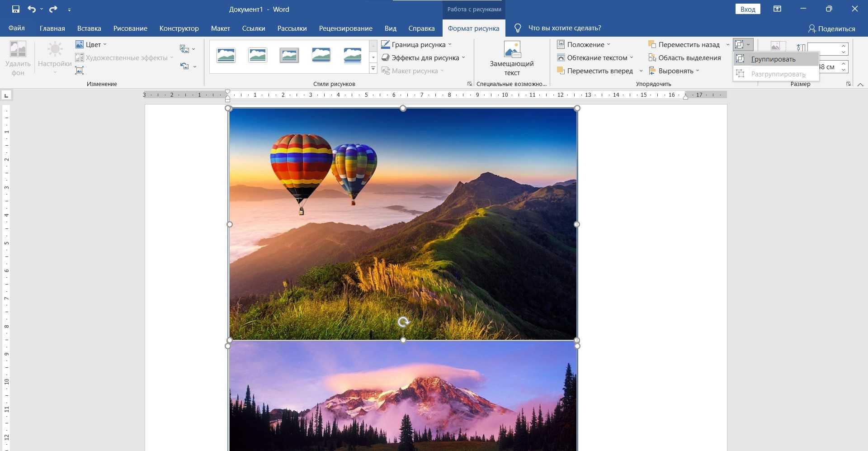Screen dimensions: 868x451
Task: Click the Undo arrow in quick access toolbar
Action: click(x=31, y=9)
